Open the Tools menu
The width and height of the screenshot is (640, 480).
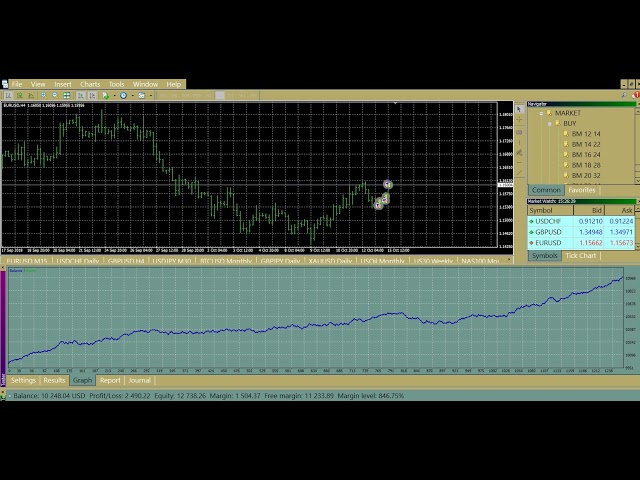click(117, 84)
